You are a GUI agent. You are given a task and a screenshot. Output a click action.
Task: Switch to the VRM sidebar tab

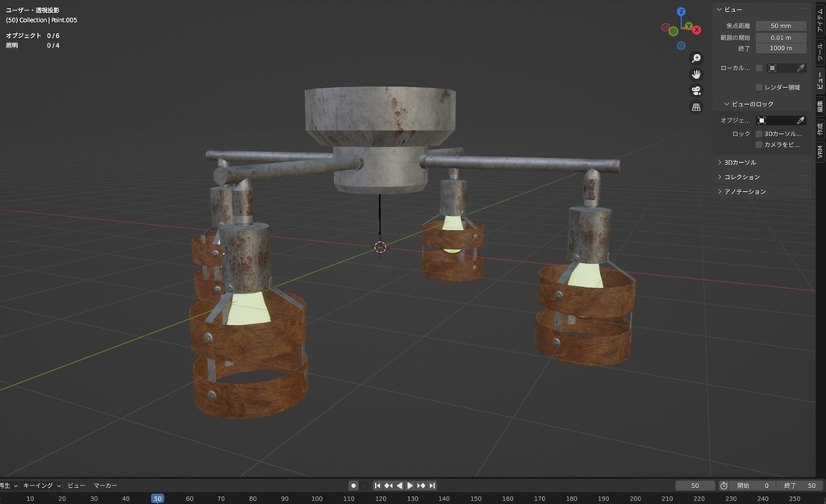pos(820,152)
